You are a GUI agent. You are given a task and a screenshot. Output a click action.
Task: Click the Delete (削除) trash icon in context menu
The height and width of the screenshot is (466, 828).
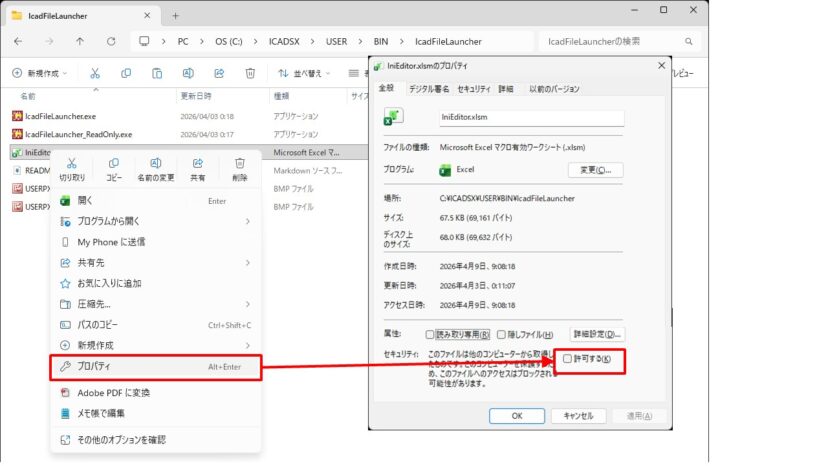coord(240,164)
